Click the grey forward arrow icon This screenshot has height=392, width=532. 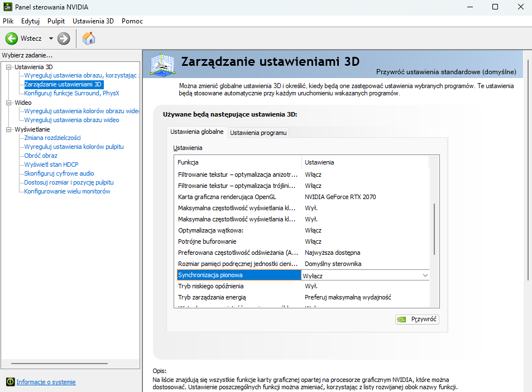64,38
